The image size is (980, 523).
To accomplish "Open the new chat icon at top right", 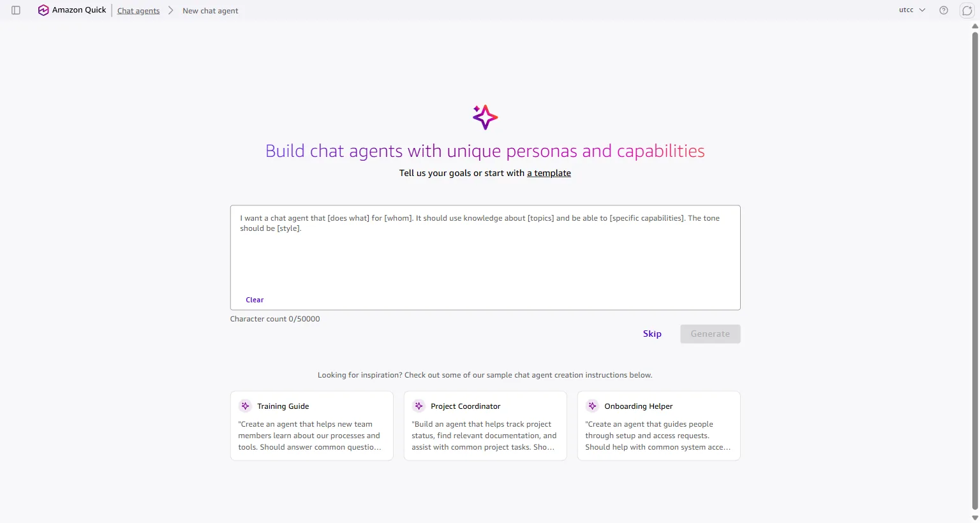I will click(x=967, y=10).
